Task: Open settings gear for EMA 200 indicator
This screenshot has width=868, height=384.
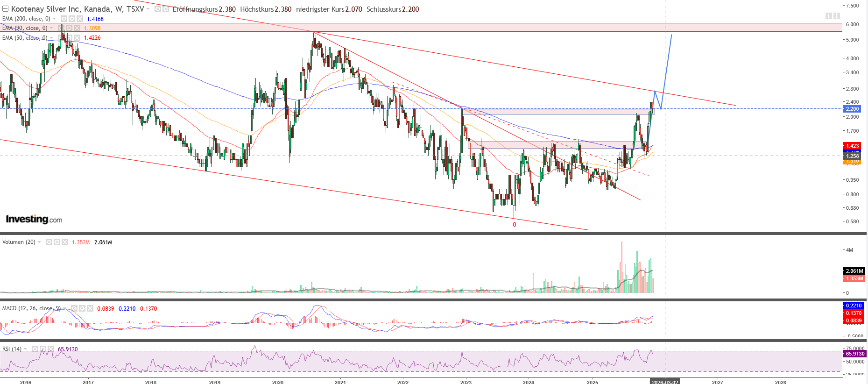Action: point(71,19)
